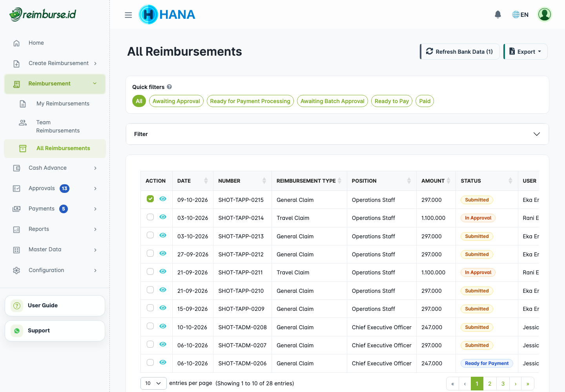
Task: Select checkbox for SHOT-TAPP-0212
Action: (150, 253)
